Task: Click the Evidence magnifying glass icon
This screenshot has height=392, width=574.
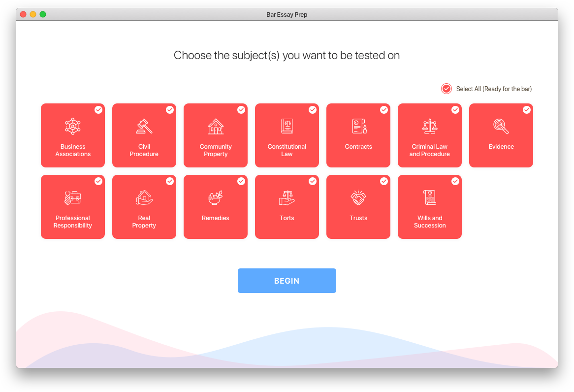Action: (x=501, y=127)
